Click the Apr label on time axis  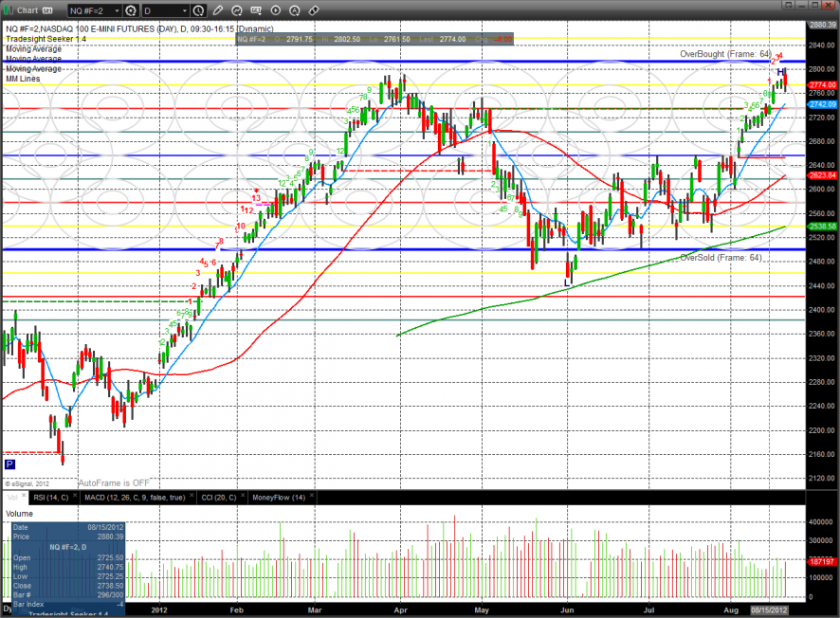click(400, 610)
